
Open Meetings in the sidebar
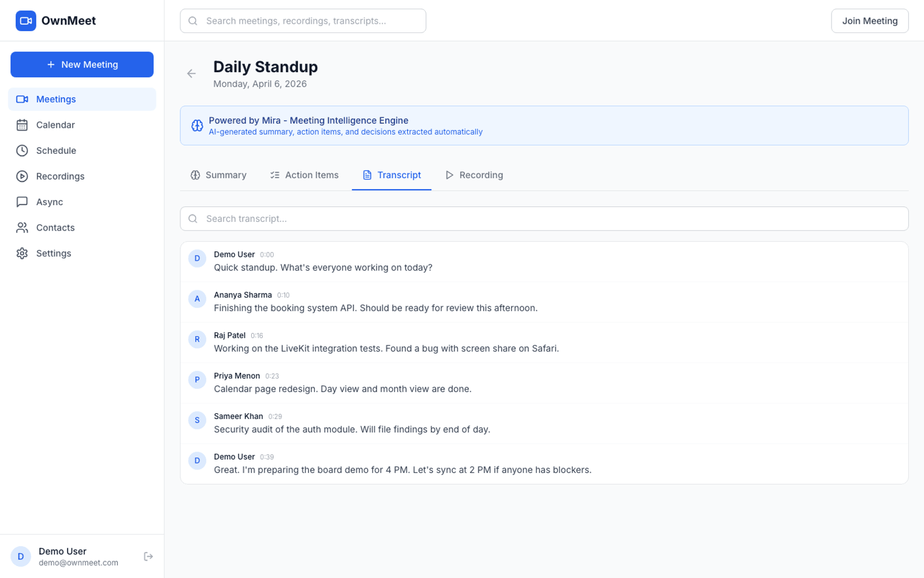tap(82, 99)
